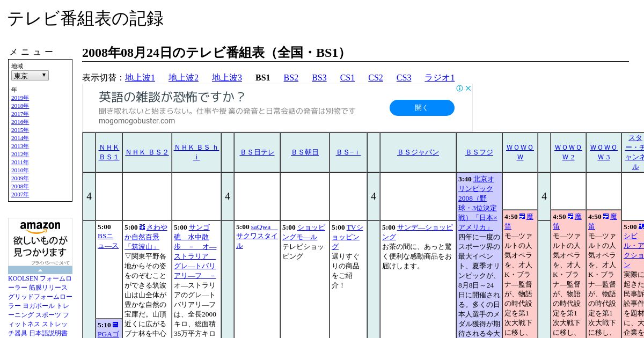Screen dimensions: 644x338
Task: Click the プライバシーについて Amazon privacy link
Action: click(x=50, y=263)
